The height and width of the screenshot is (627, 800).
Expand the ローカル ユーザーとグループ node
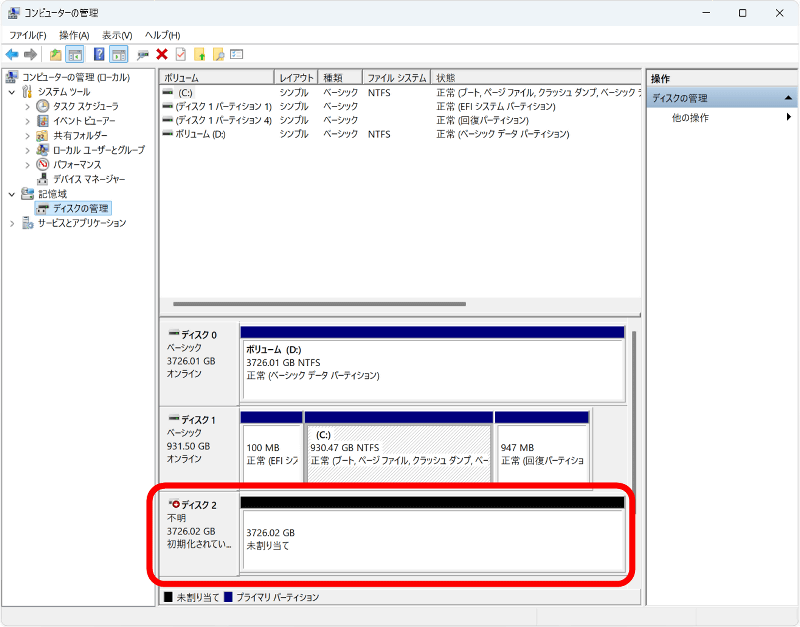coord(28,151)
